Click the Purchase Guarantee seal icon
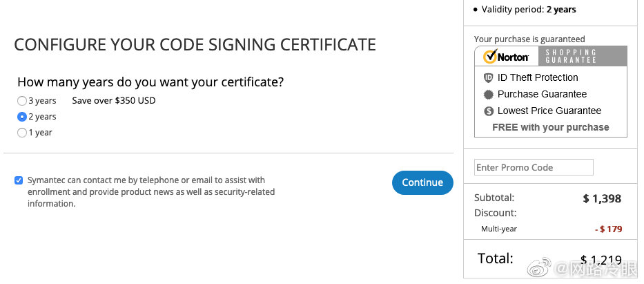 [x=489, y=94]
